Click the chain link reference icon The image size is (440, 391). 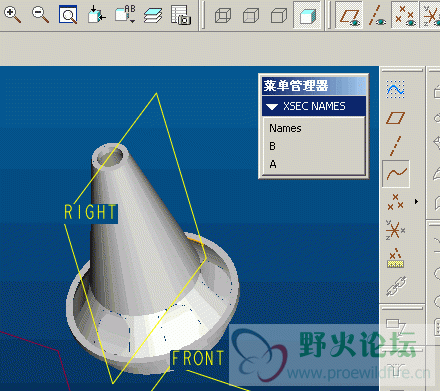[x=396, y=286]
